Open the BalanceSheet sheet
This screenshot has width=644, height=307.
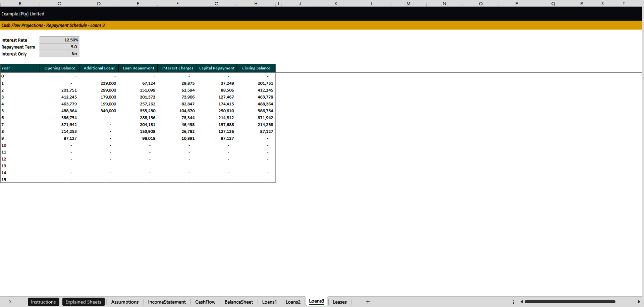[x=238, y=302]
